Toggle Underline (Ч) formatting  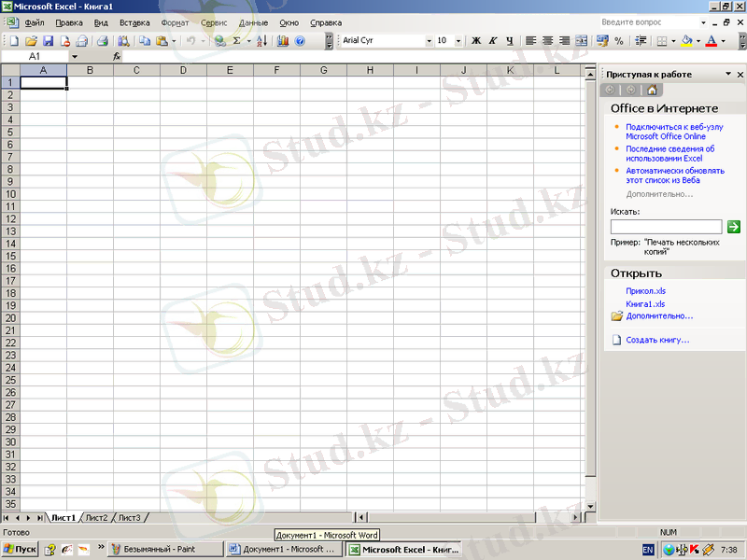(x=509, y=41)
